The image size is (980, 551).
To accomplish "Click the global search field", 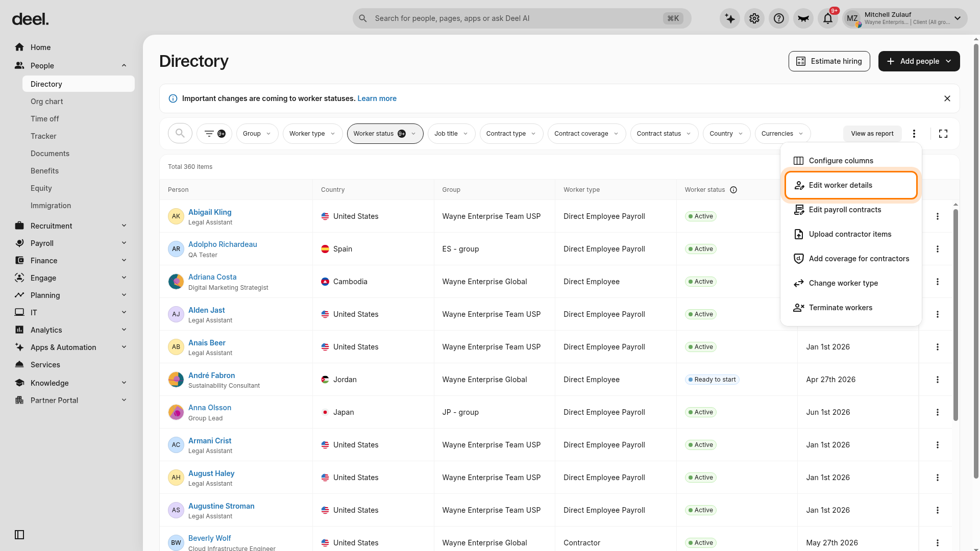I will click(x=522, y=18).
